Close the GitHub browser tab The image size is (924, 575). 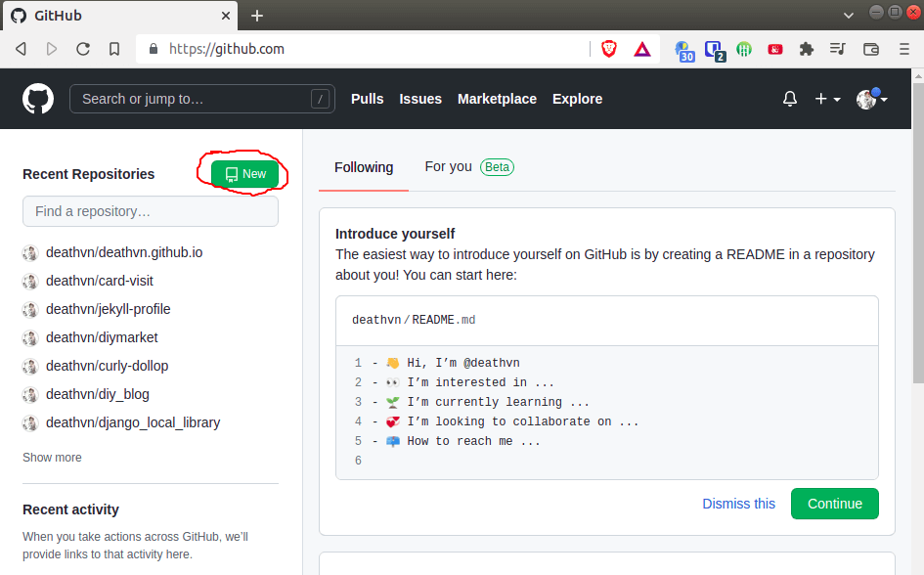(x=226, y=16)
